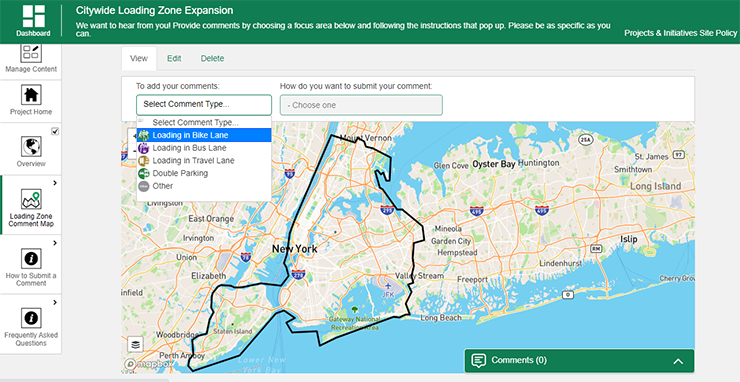Click the purple Loading in Bus Lane icon
The width and height of the screenshot is (740, 382).
click(x=144, y=148)
